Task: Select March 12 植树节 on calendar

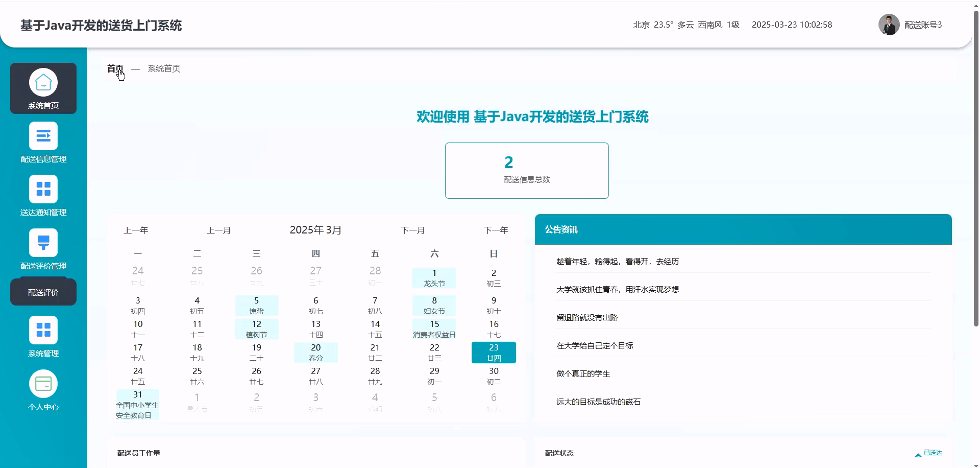Action: click(x=256, y=329)
